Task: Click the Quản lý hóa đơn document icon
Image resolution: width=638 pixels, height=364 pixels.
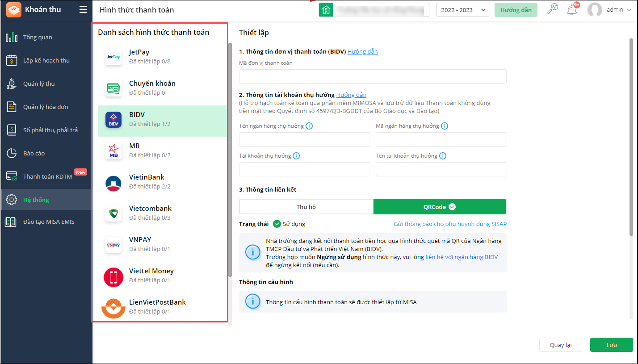Action: click(12, 107)
